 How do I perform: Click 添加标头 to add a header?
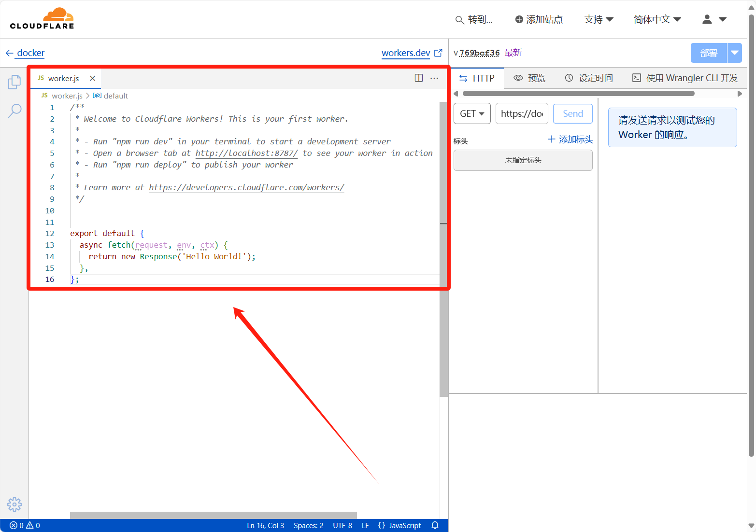tap(570, 140)
